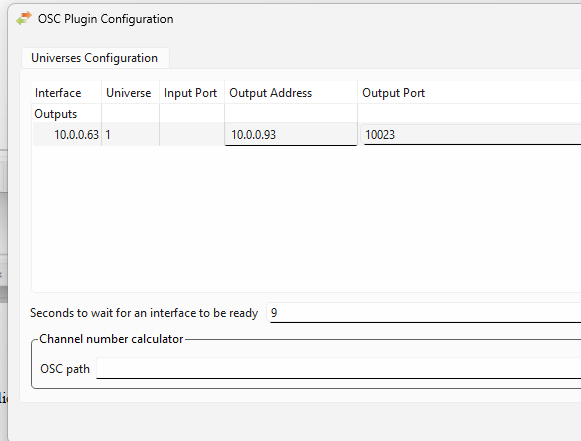Click the Output Port column header
Screen dimensions: 581x441
tap(469, 93)
